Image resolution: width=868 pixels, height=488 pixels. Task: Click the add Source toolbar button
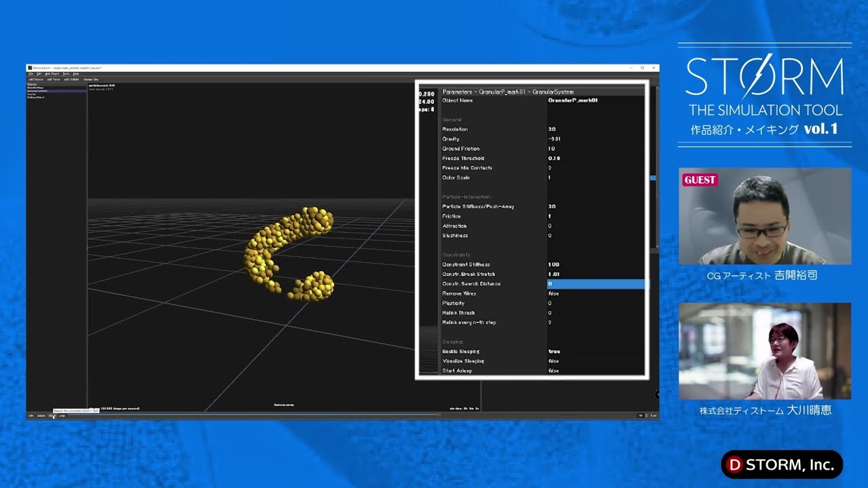click(35, 79)
